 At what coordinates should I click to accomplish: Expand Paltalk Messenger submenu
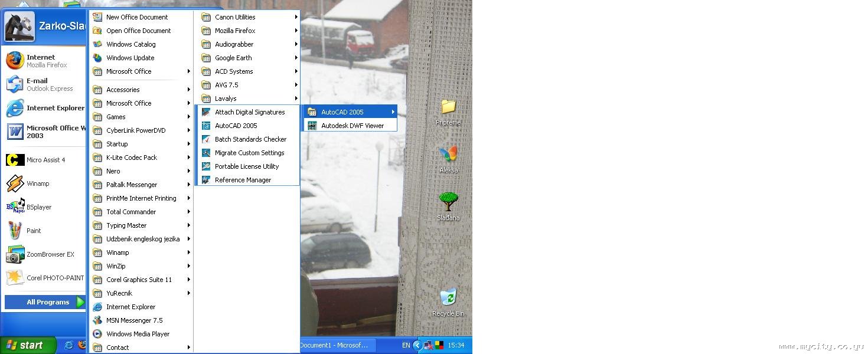(x=142, y=185)
